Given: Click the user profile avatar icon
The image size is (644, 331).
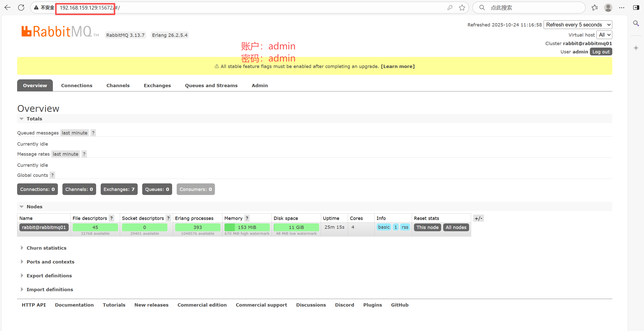Looking at the screenshot, I should (608, 8).
